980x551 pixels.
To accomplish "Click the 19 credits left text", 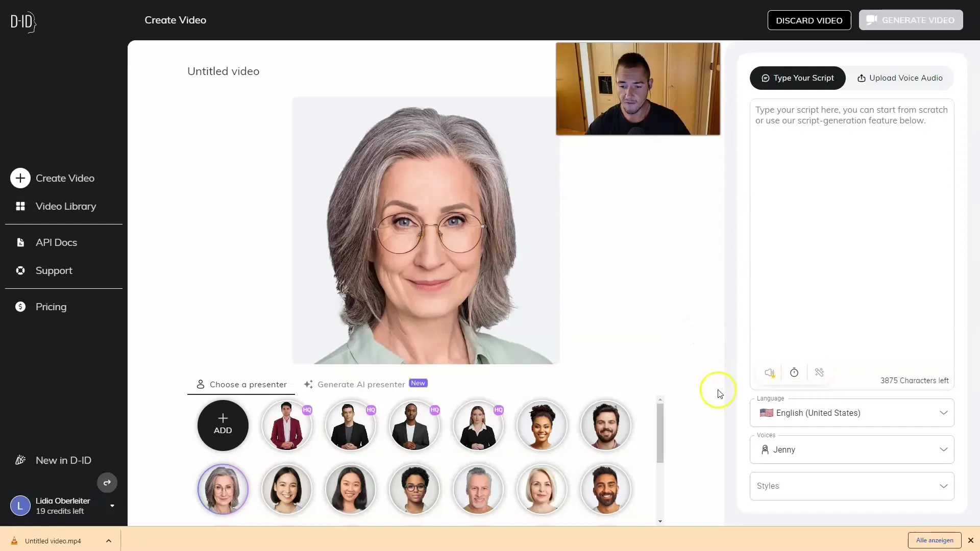I will click(60, 511).
